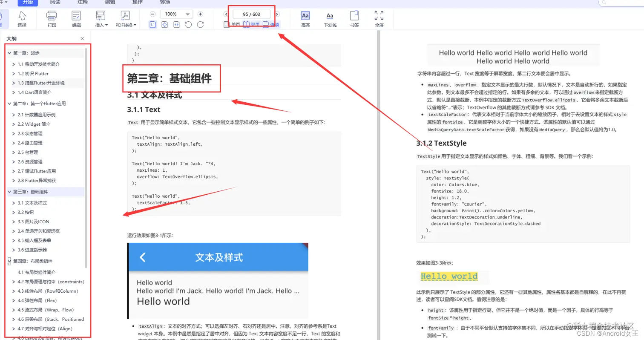Image resolution: width=644 pixels, height=340 pixels.
Task: Select the 打印 (Print) icon
Action: click(x=52, y=18)
